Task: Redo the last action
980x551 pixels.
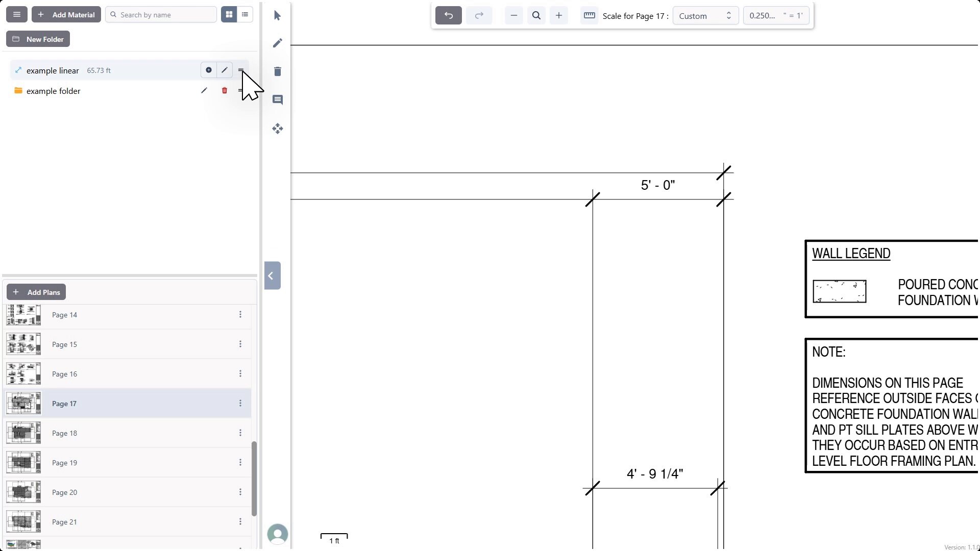Action: point(479,16)
